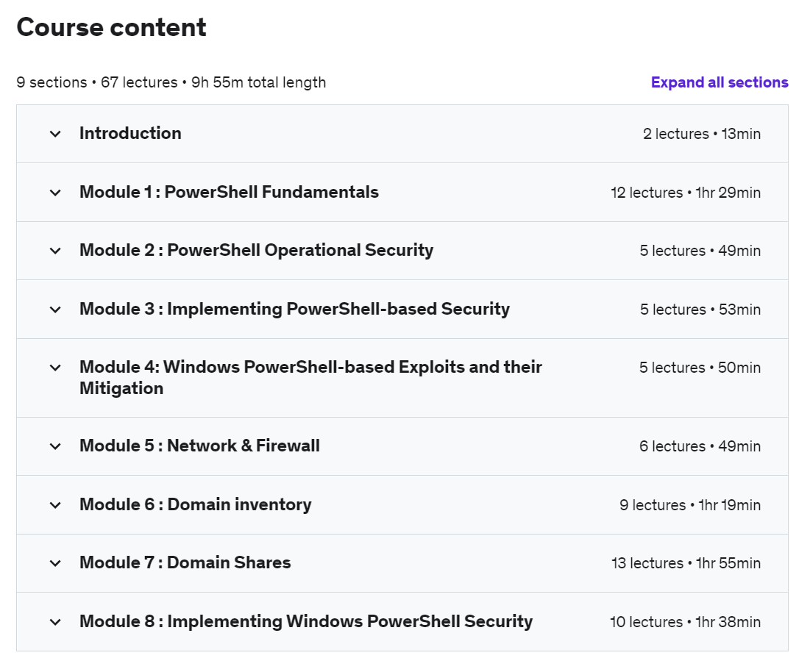Expand Module 4 chevron icon
The height and width of the screenshot is (672, 810).
(x=55, y=368)
